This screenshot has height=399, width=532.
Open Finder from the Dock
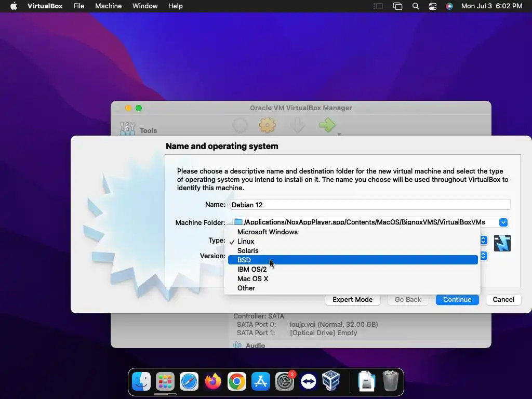pos(141,381)
